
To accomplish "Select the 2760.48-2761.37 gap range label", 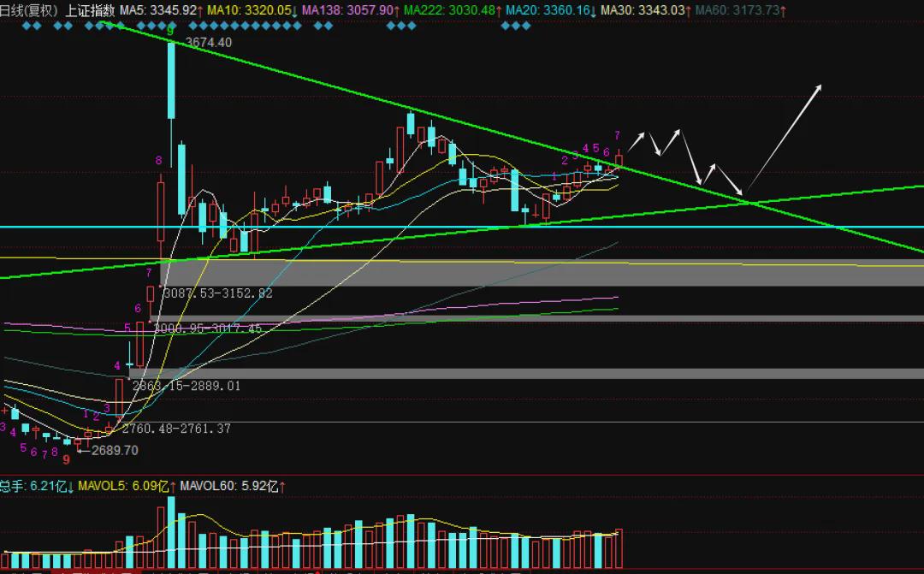I will 176,429.
